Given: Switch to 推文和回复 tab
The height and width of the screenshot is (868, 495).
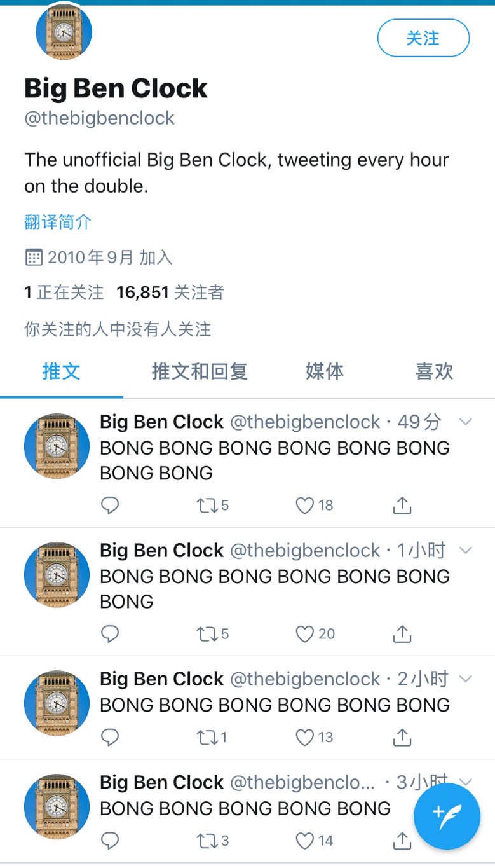Looking at the screenshot, I should [x=200, y=371].
